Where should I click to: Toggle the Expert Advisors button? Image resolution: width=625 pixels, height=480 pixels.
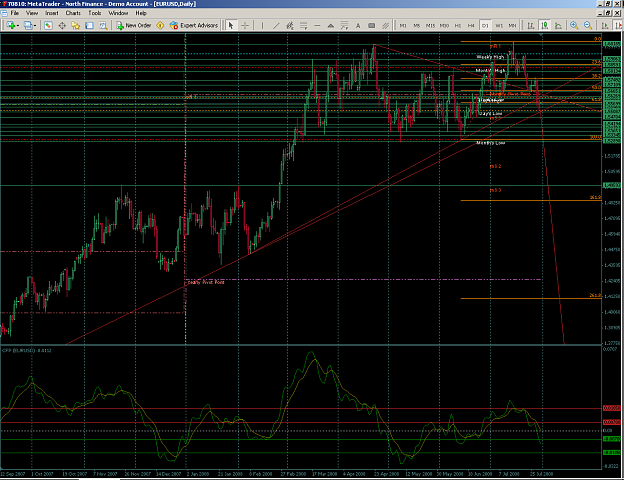pyautogui.click(x=194, y=26)
